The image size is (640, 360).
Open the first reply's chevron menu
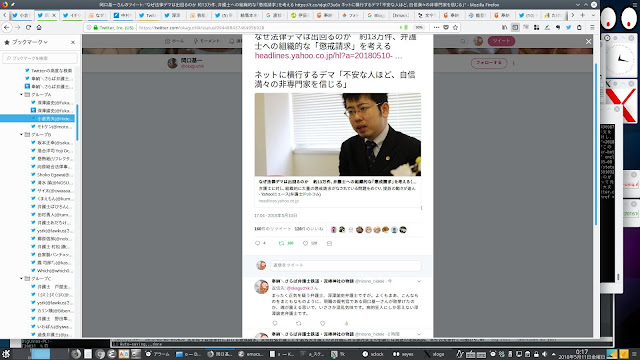[x=419, y=281]
